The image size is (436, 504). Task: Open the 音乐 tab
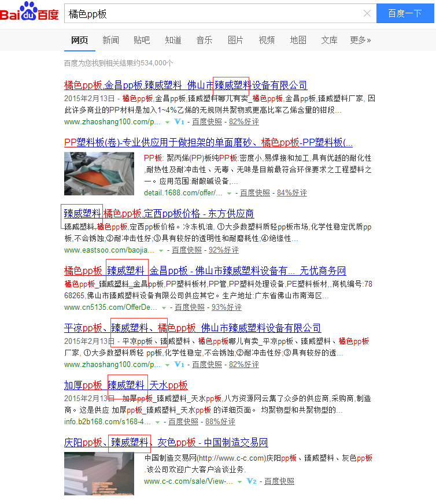[x=204, y=40]
